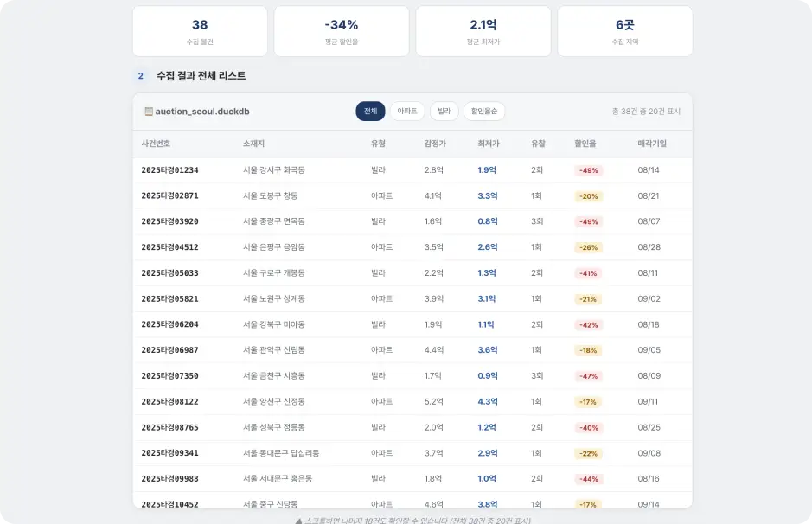The image size is (812, 524).
Task: Click the sale date 09/11
Action: click(x=648, y=402)
